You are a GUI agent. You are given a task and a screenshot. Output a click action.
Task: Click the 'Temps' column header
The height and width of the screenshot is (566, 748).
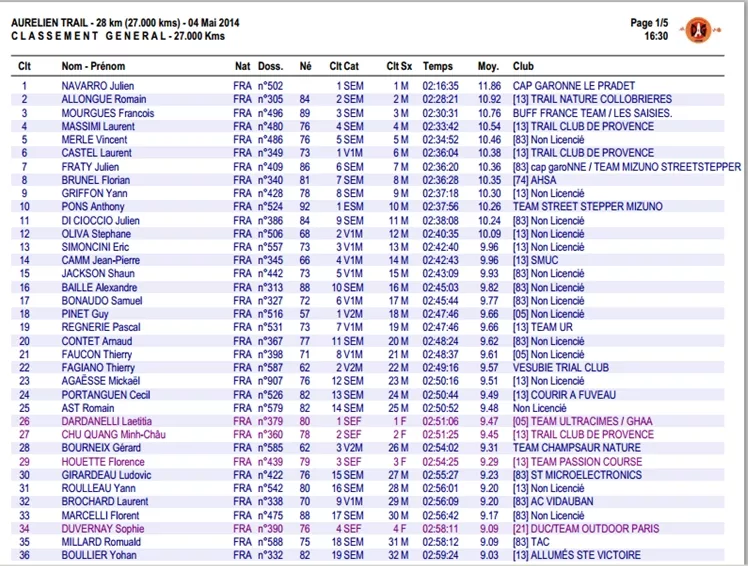437,66
